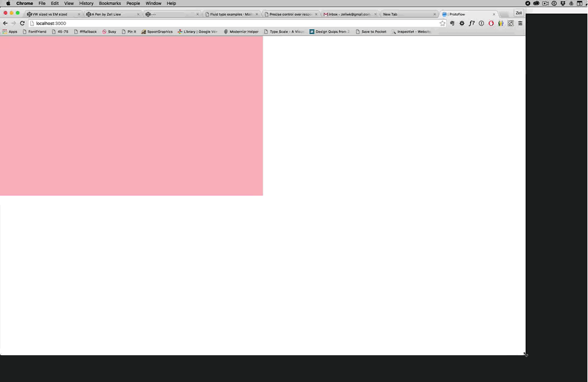Reload the localhost:3000 page
Screen dimensions: 588x382
(x=22, y=23)
